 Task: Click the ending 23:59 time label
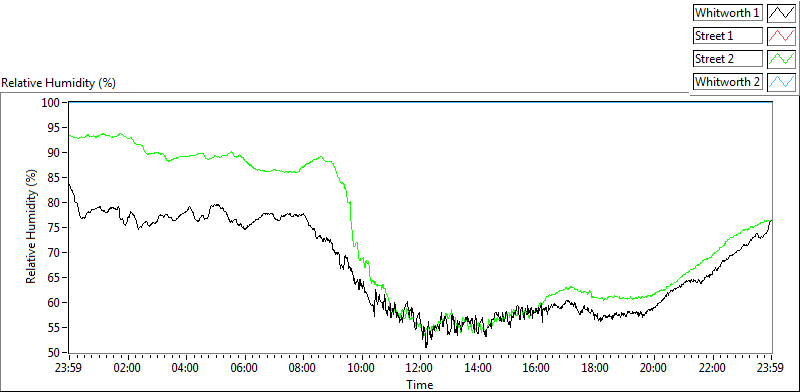(771, 367)
